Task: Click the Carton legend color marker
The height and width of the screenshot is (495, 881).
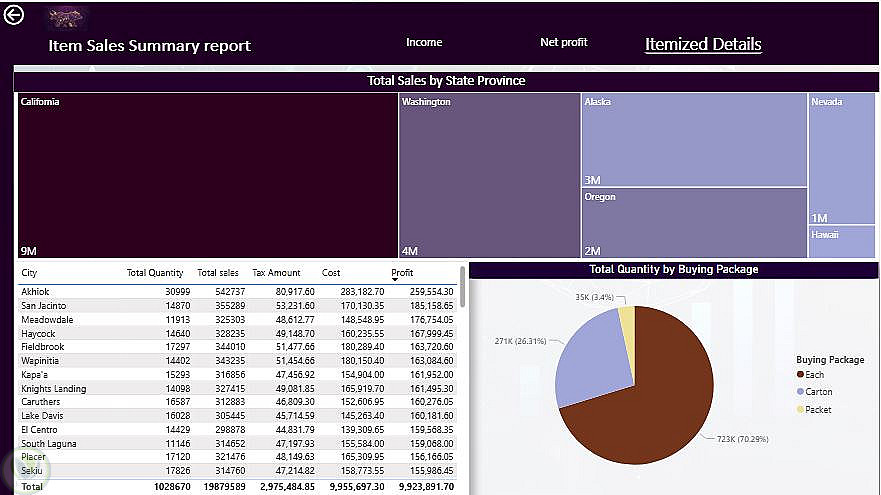Action: [800, 392]
